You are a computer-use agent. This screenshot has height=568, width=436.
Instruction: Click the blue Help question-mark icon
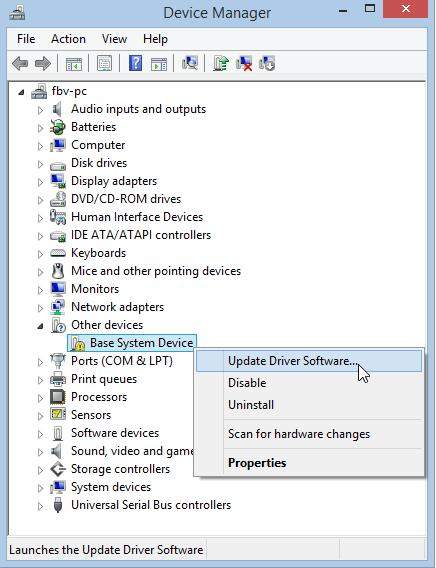click(x=135, y=63)
